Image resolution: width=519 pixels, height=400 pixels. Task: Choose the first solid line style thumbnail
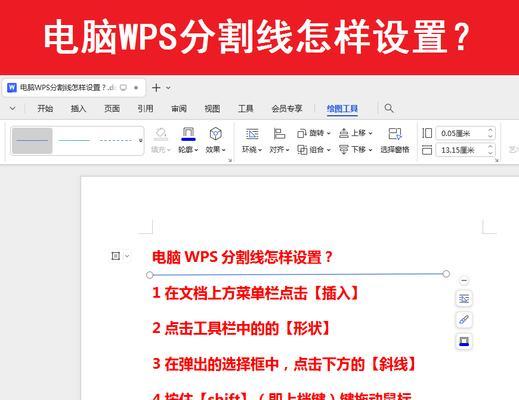tap(32, 141)
